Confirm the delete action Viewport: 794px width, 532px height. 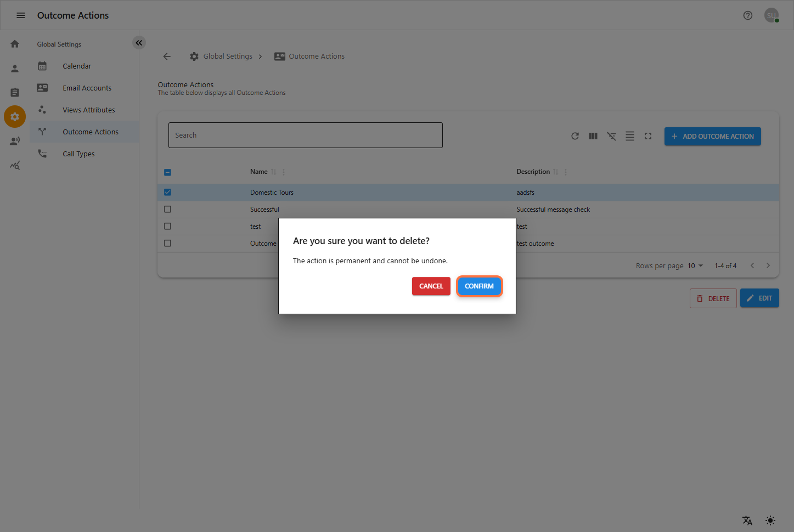point(479,286)
